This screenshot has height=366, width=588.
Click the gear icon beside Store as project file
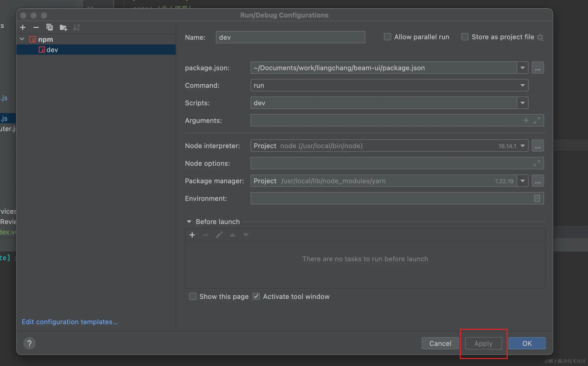(540, 37)
